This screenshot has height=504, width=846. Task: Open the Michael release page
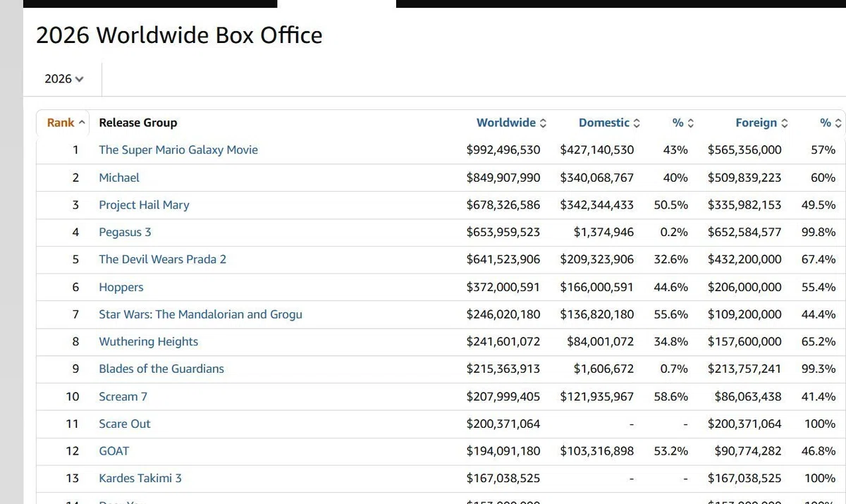pyautogui.click(x=119, y=178)
